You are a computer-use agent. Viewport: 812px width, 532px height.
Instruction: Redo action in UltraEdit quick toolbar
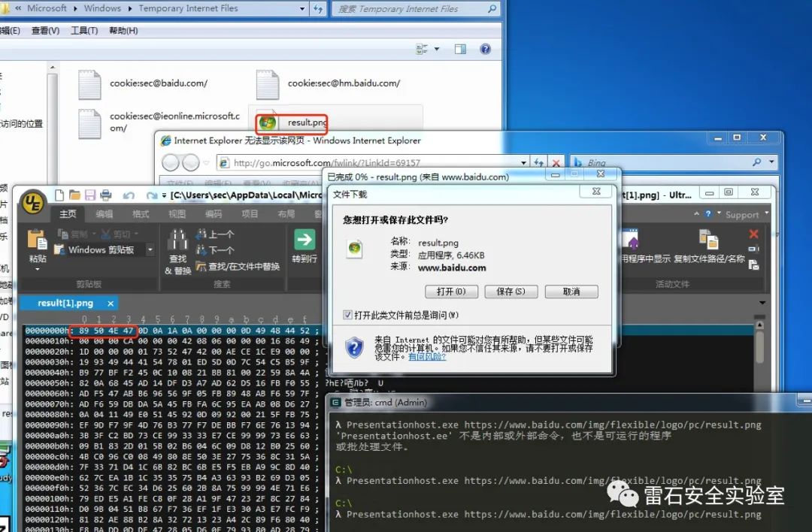click(x=151, y=195)
